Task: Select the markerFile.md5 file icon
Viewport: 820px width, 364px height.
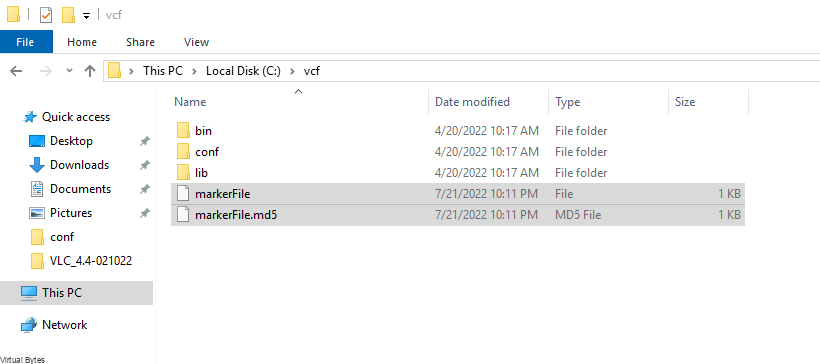Action: click(x=183, y=215)
